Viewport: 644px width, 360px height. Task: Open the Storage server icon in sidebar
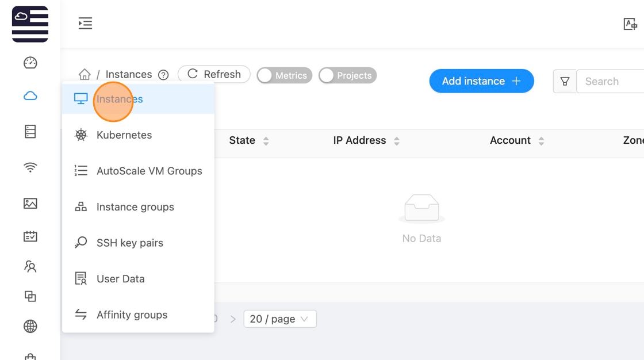pyautogui.click(x=30, y=132)
